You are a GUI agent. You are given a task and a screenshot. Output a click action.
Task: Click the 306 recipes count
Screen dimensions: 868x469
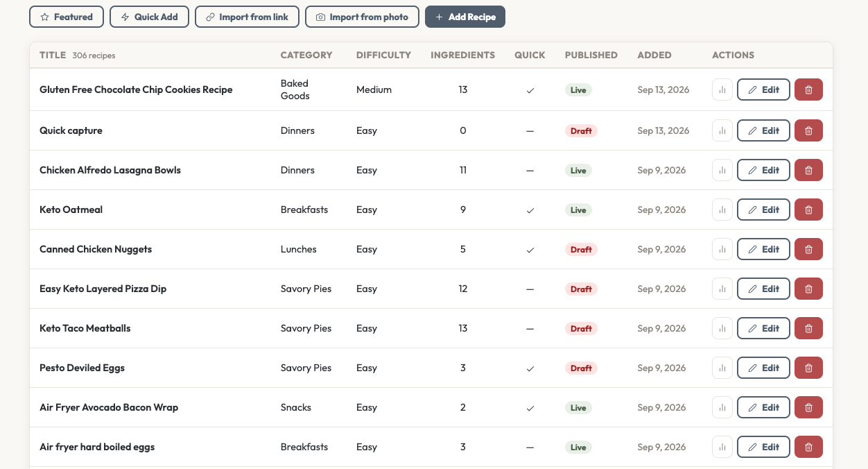pyautogui.click(x=94, y=56)
